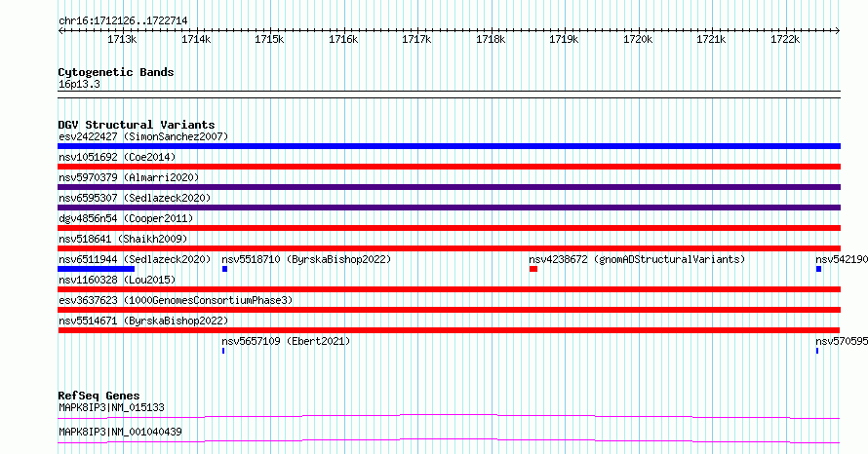Open the nsv1051692 (Coe2014) variant label
Screen dimensions: 868x454
click(117, 157)
